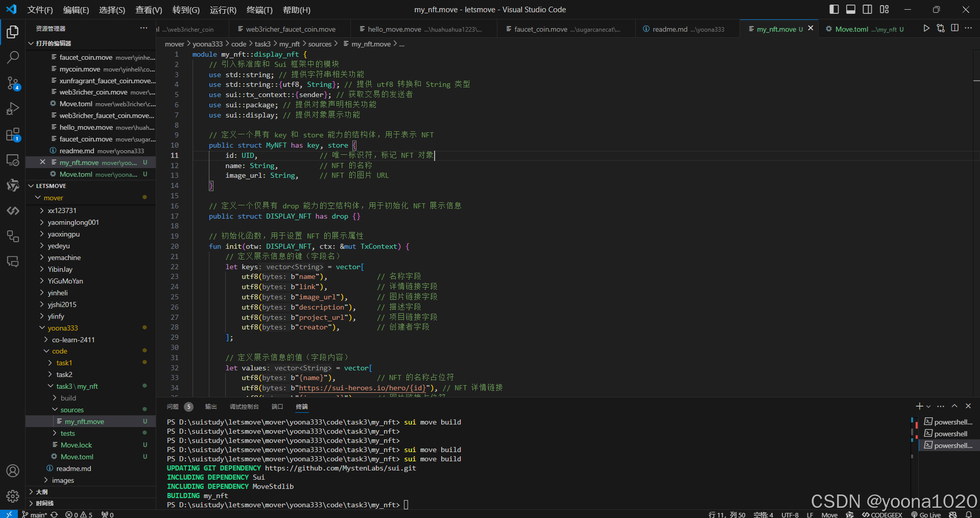This screenshot has height=518, width=980.
Task: Open Explorer panel more actions ellipsis
Action: (x=144, y=29)
